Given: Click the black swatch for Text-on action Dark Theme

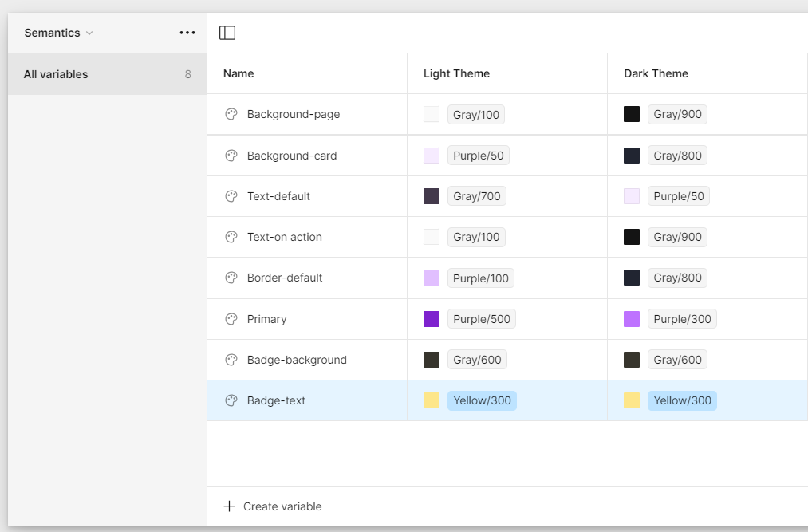Looking at the screenshot, I should coord(631,236).
